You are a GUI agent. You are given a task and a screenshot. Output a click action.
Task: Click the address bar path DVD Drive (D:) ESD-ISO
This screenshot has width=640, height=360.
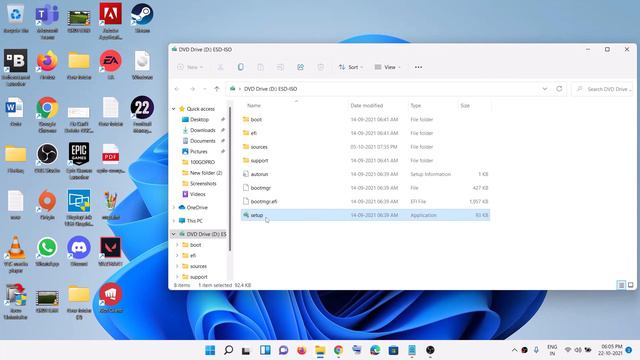coord(270,89)
